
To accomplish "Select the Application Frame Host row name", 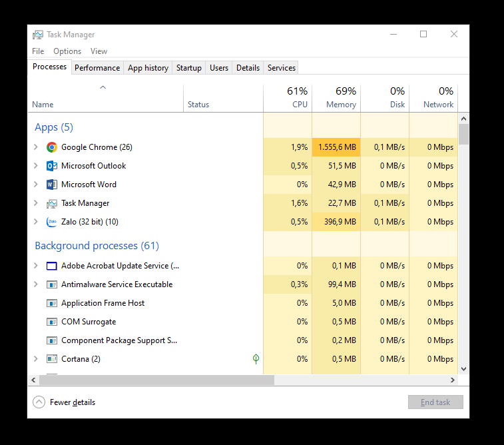I will [x=103, y=303].
